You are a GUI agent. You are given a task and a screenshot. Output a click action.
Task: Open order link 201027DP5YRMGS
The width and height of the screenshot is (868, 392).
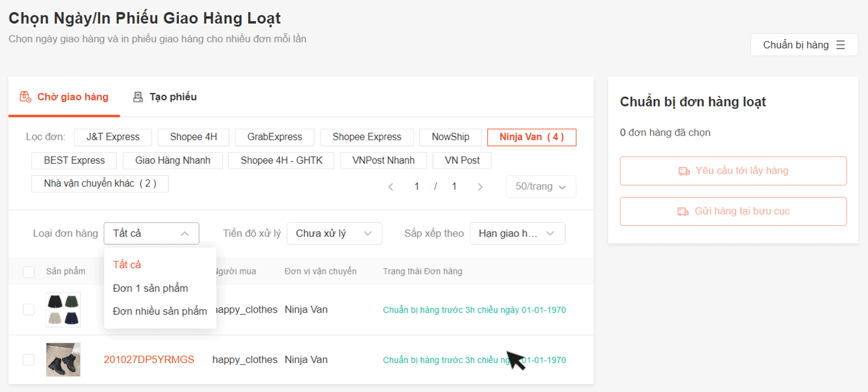[x=149, y=360]
